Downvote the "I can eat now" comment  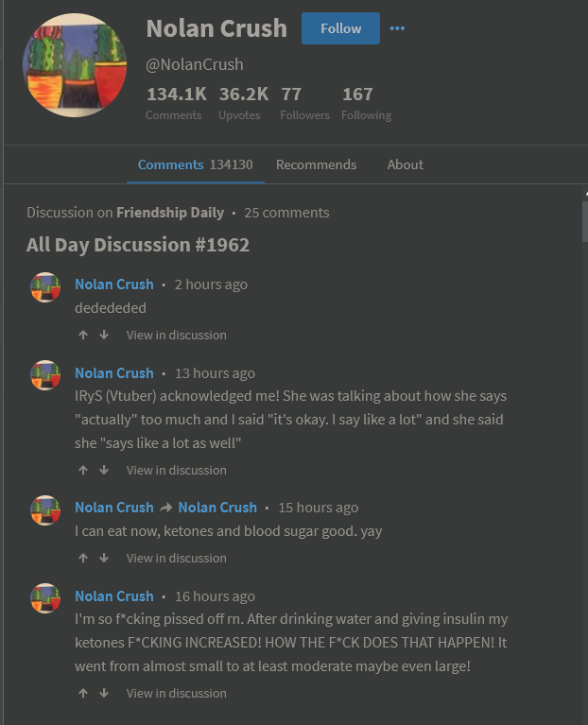point(104,558)
